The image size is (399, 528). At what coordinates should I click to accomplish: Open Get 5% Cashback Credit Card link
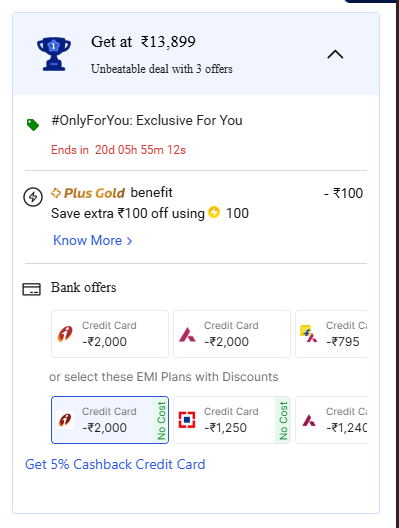115,464
